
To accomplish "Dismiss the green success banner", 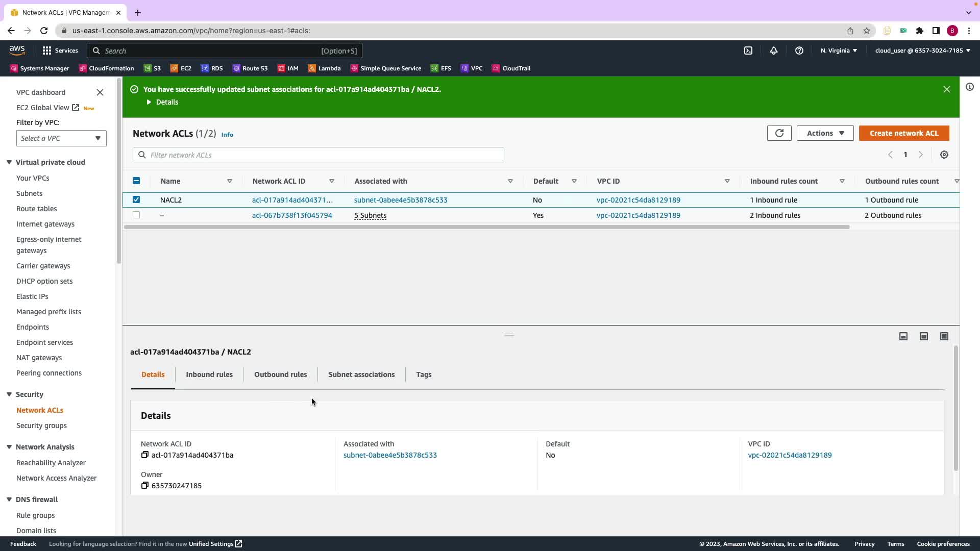I will click(x=946, y=89).
